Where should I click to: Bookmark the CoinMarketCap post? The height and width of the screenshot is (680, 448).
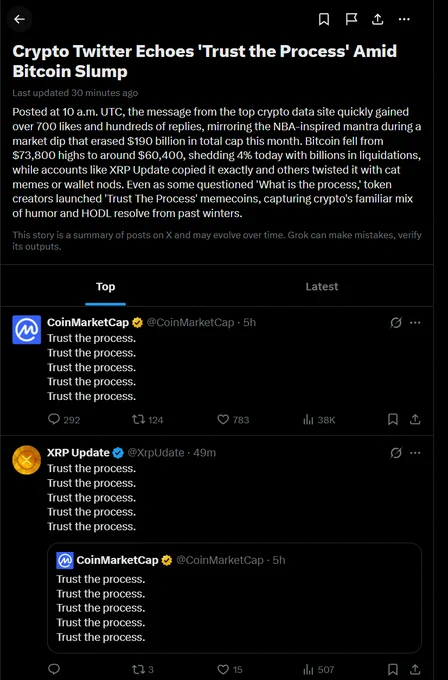click(x=393, y=419)
